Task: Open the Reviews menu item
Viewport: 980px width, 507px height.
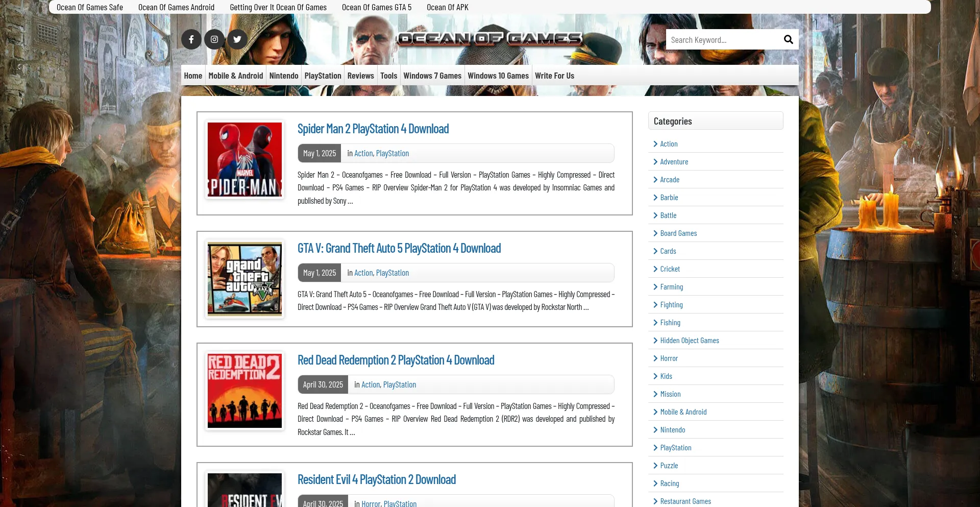Action: point(361,76)
